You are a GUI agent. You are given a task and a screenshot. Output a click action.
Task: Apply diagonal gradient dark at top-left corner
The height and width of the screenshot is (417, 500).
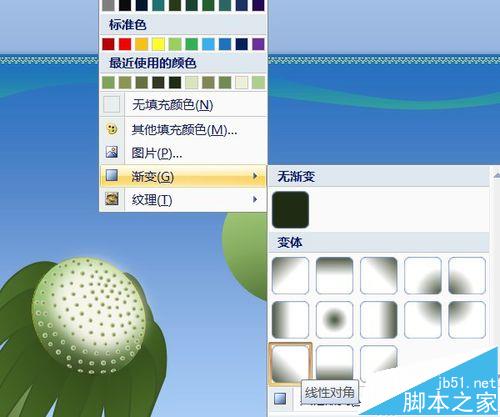(290, 275)
